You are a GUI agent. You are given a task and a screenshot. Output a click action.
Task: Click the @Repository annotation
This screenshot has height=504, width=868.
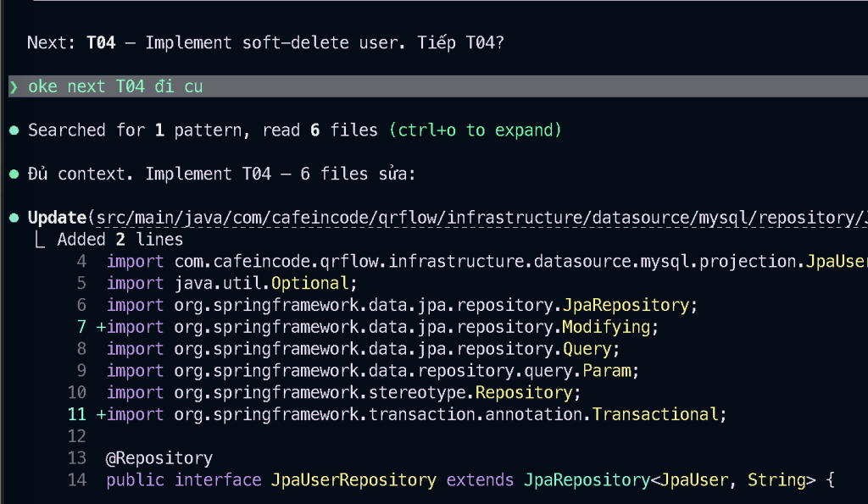159,458
